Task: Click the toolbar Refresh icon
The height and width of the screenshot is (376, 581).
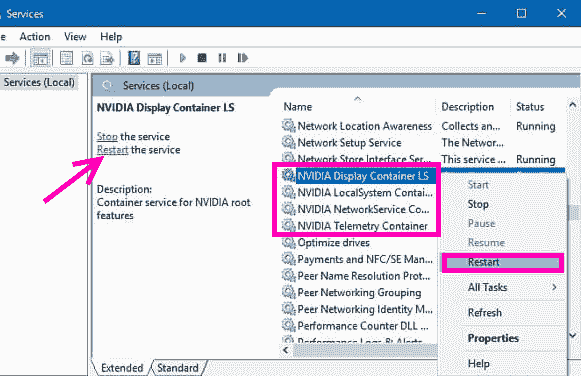Action: click(x=87, y=58)
